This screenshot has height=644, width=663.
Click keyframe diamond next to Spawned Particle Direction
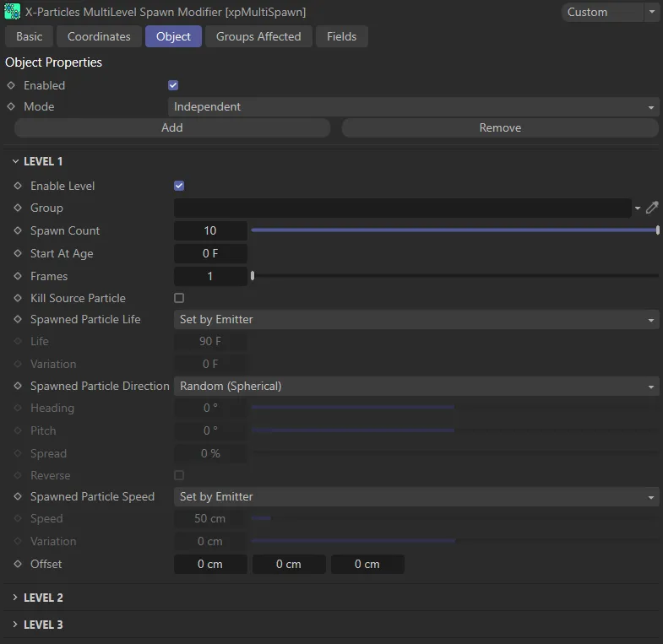(18, 386)
